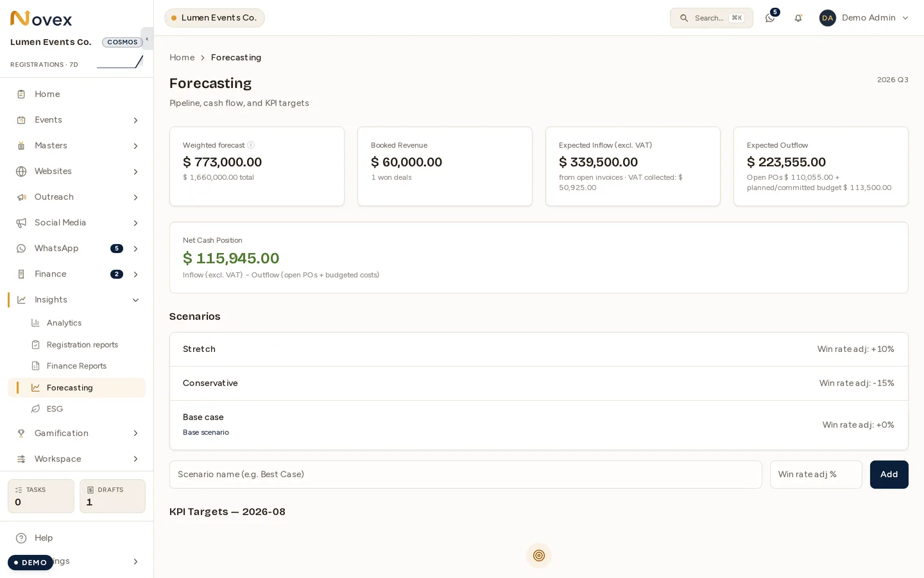Focus the Scenario name input field
This screenshot has height=578, width=924.
pyautogui.click(x=466, y=475)
